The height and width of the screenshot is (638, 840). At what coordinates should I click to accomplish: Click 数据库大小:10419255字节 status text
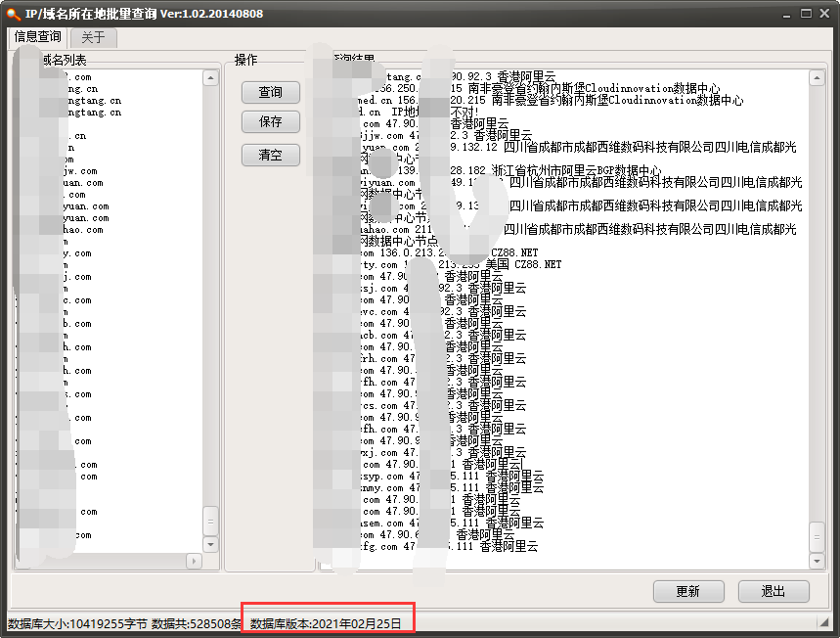pyautogui.click(x=77, y=624)
